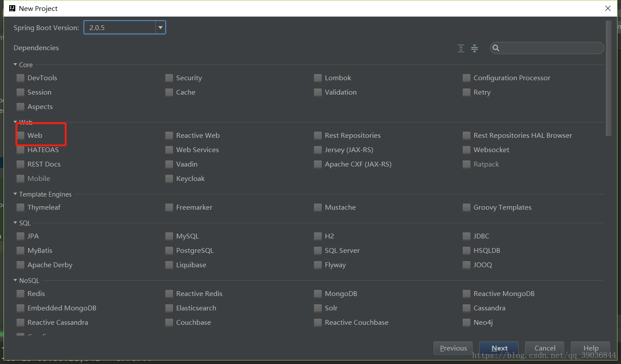The image size is (621, 364).
Task: Tick the Configuration Processor checkbox
Action: point(467,78)
